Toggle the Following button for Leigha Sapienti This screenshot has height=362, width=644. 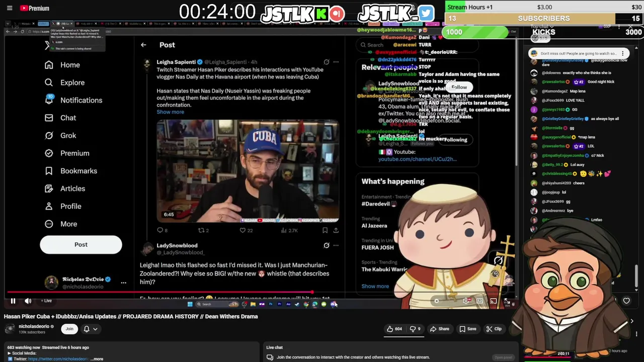tap(455, 139)
